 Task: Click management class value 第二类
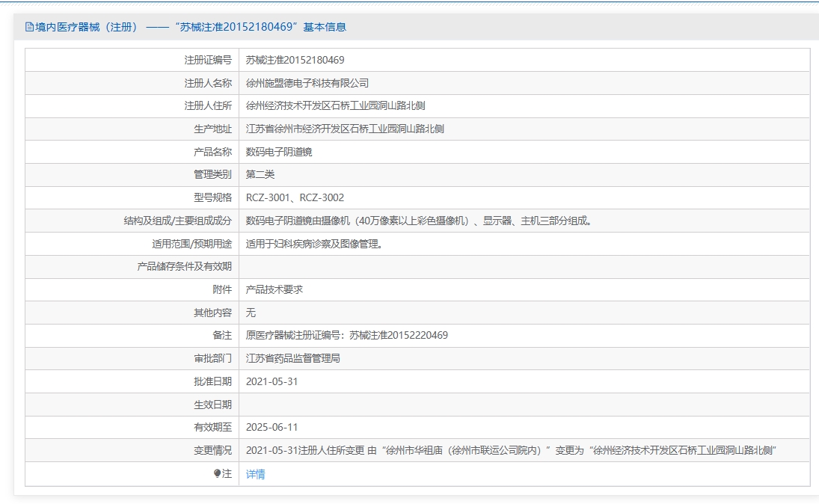[x=260, y=174]
